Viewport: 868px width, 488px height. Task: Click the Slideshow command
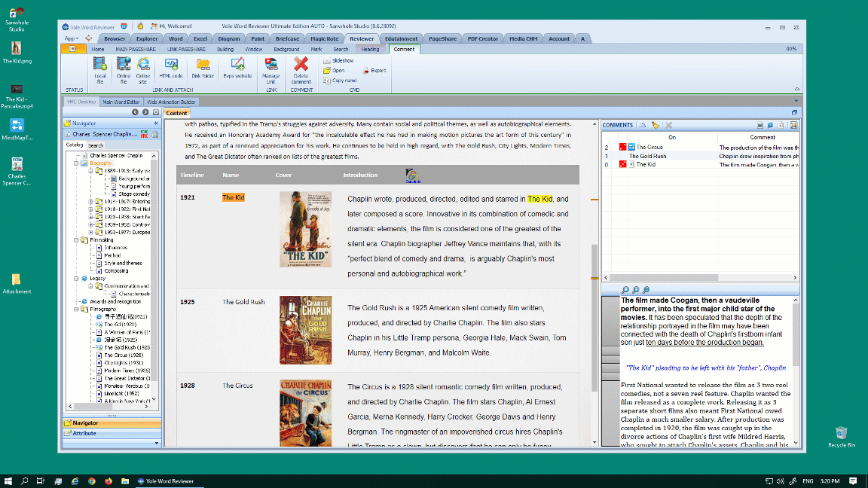click(339, 60)
